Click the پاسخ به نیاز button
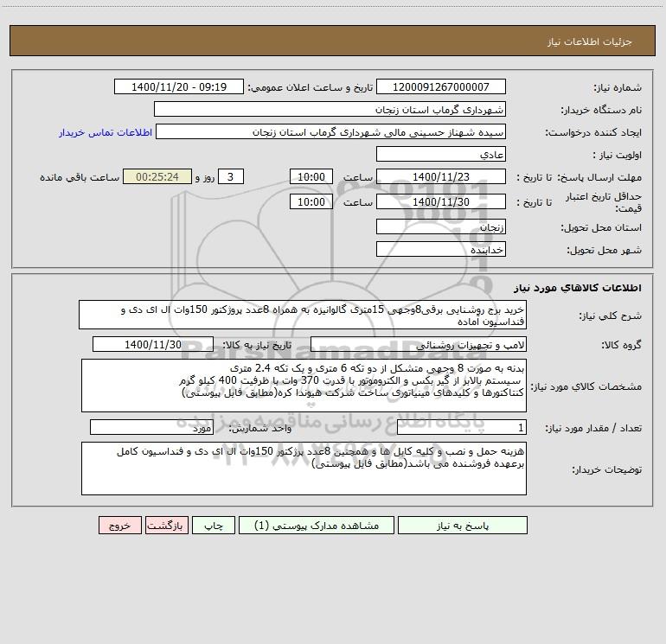The width and height of the screenshot is (666, 644). [x=463, y=526]
